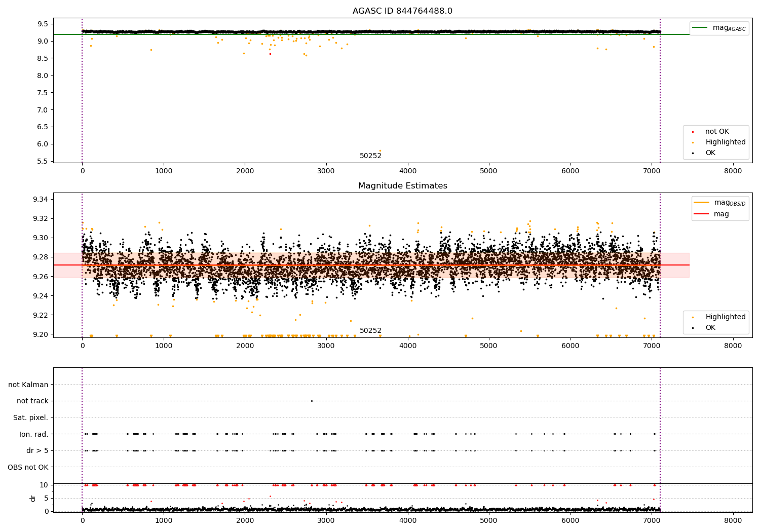Click the '50252' label in the middle plot

370,331
